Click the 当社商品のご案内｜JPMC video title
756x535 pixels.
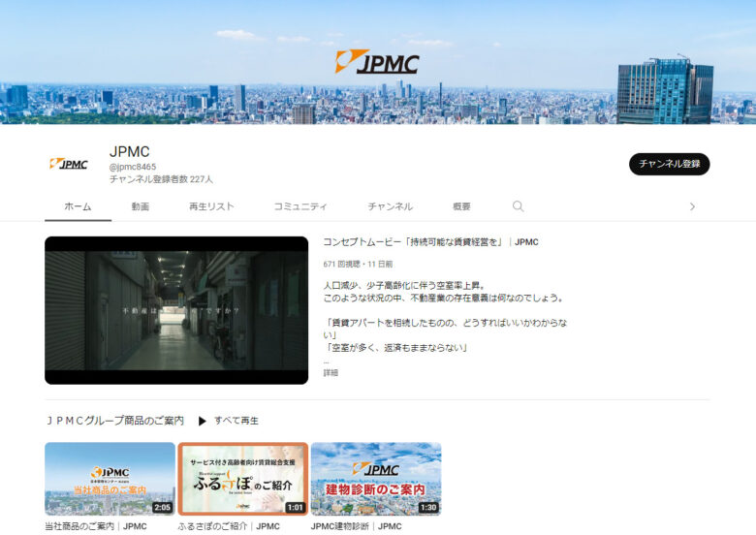coord(96,526)
